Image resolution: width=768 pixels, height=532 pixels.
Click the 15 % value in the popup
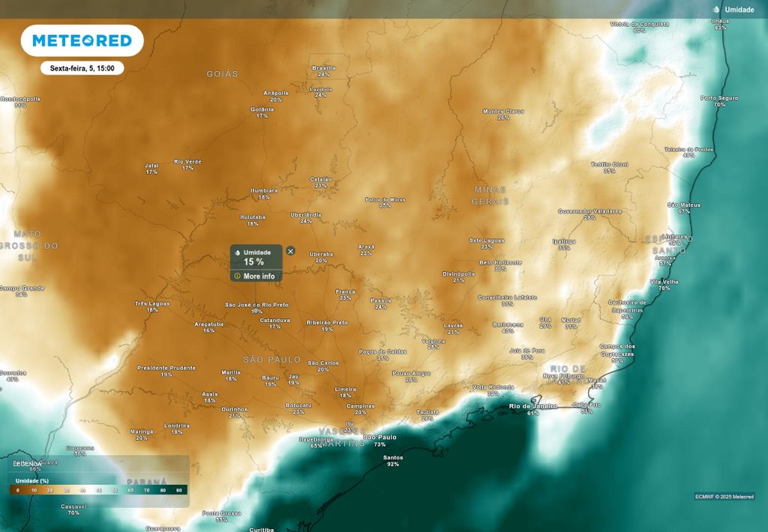point(253,262)
